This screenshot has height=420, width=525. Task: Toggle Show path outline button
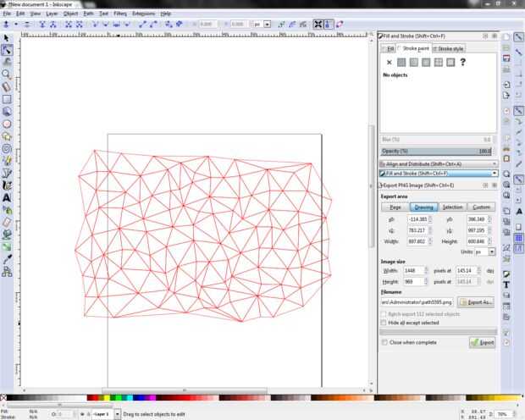340,24
